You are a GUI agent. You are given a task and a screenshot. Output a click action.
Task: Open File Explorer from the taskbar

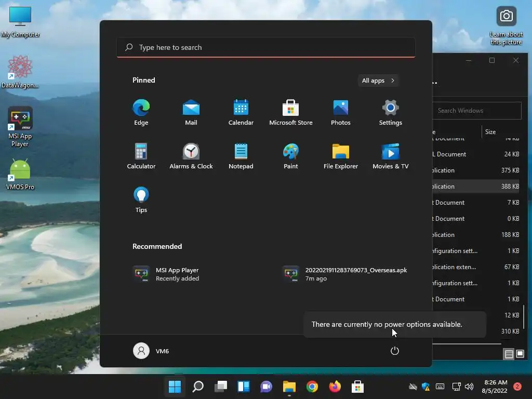(x=289, y=387)
